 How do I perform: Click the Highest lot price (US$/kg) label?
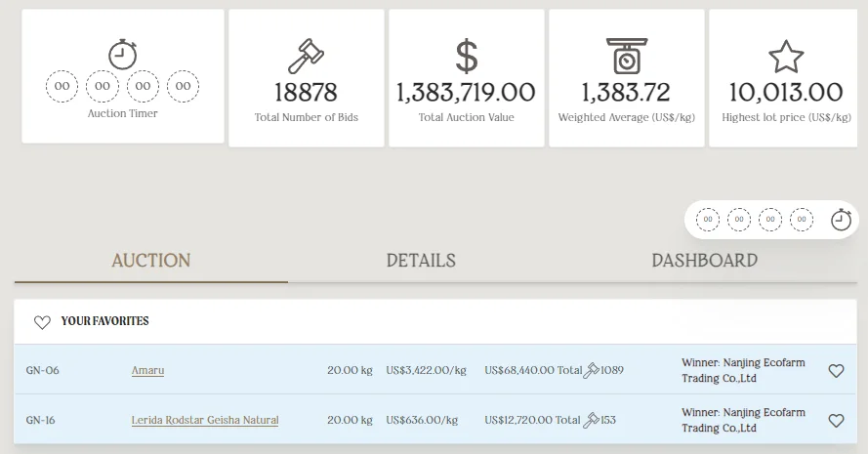(786, 117)
